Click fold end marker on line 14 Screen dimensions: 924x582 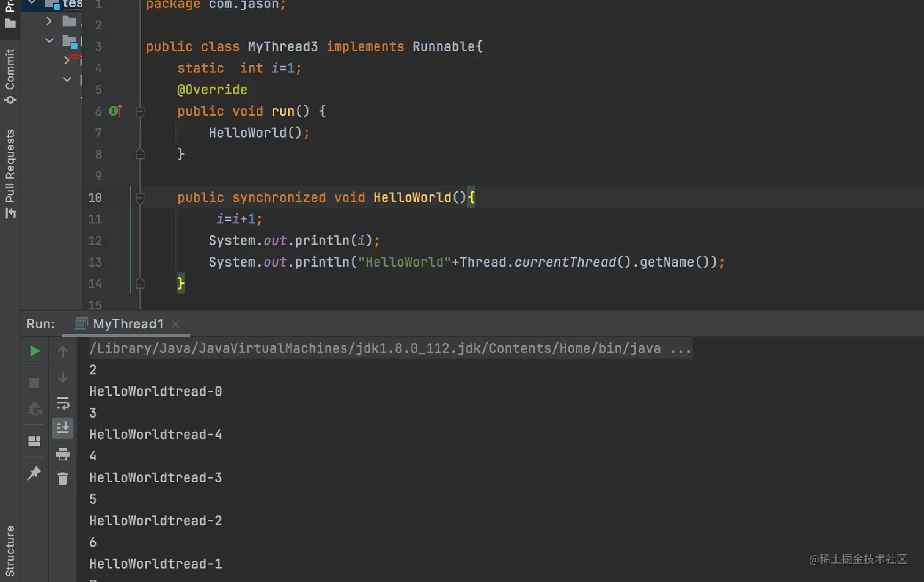click(x=140, y=283)
